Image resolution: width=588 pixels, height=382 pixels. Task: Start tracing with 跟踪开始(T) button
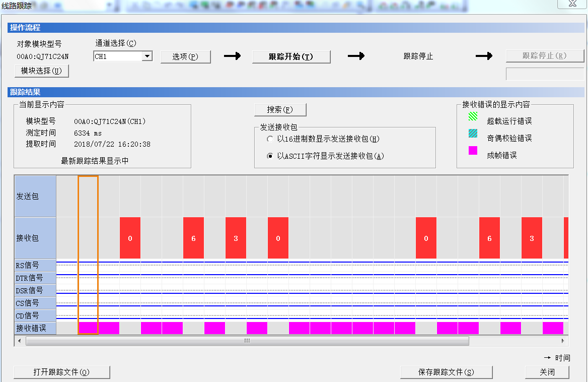pos(291,57)
